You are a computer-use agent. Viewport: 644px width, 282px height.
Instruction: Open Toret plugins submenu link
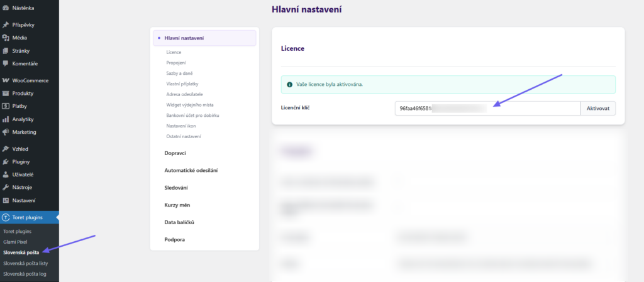(17, 231)
